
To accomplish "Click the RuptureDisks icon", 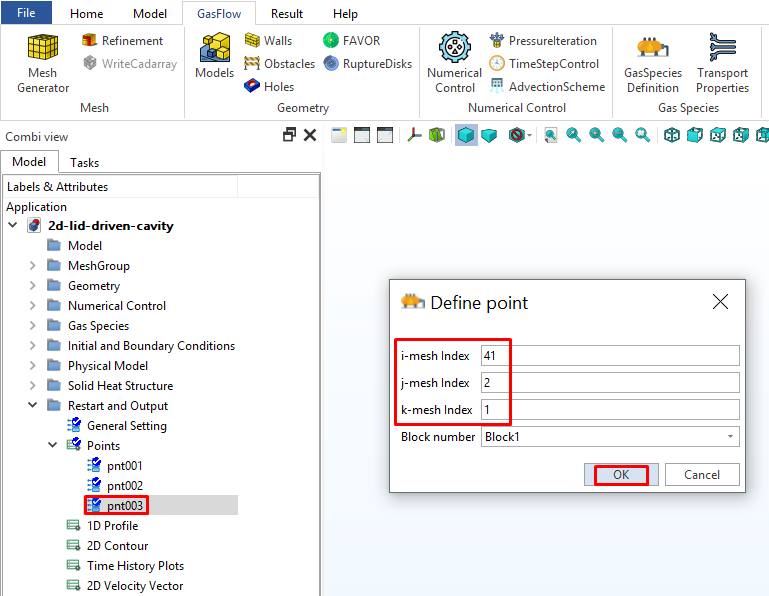I will (366, 64).
